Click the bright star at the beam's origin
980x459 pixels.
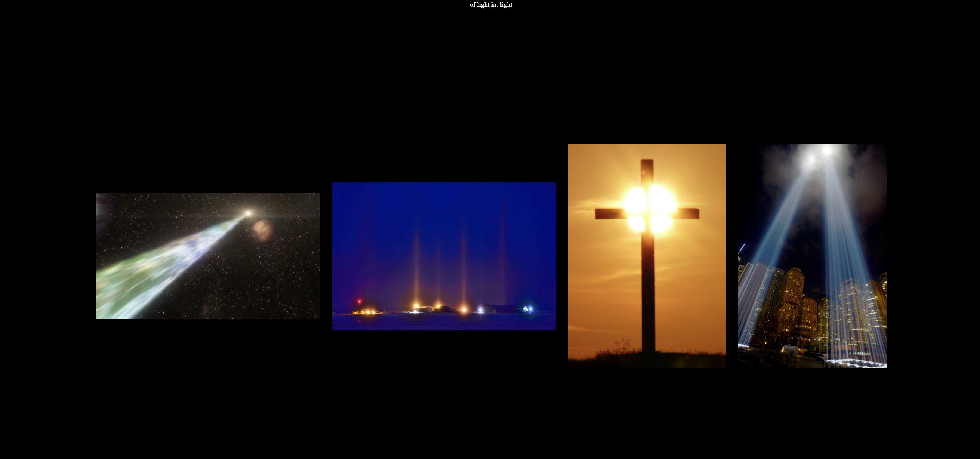point(248,213)
